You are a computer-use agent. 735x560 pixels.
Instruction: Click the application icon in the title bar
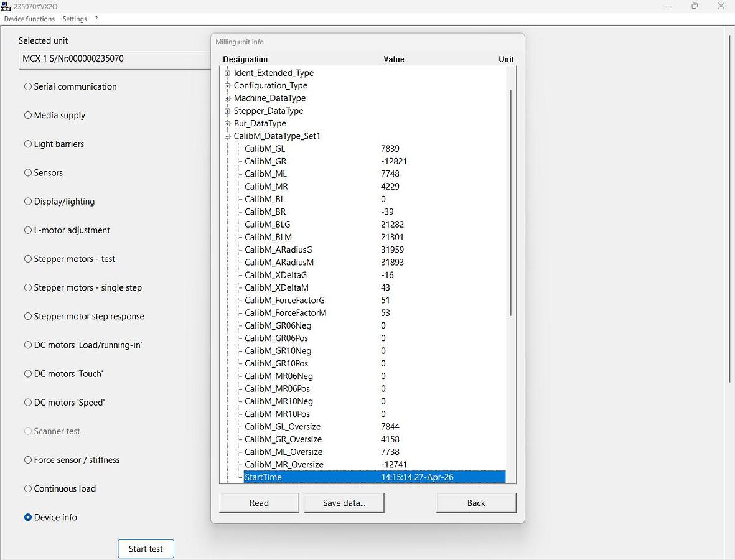(6, 6)
